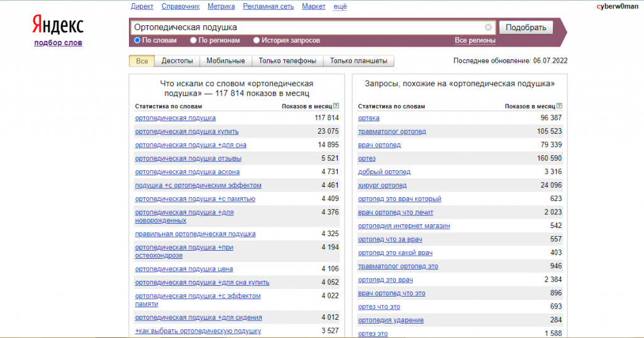Switch to the 'Мобильные' tab

coord(226,61)
